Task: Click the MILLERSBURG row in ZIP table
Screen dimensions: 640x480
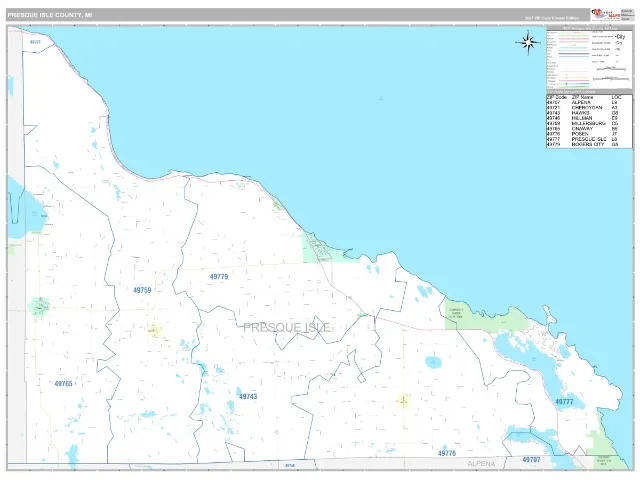Action: [584, 123]
